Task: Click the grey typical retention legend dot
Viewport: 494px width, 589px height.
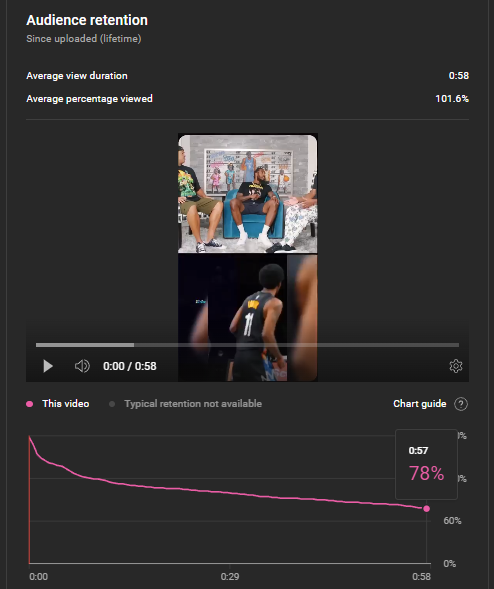Action: click(x=112, y=404)
